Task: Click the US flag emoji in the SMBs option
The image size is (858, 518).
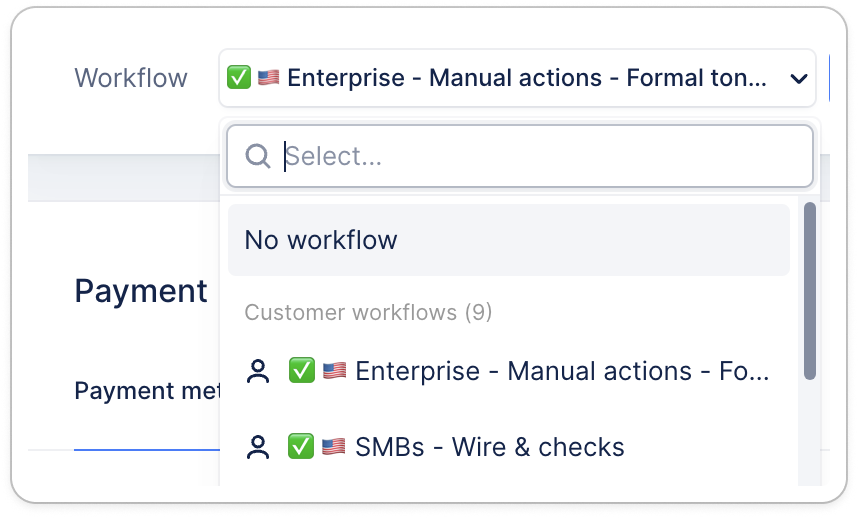Action: (x=333, y=447)
